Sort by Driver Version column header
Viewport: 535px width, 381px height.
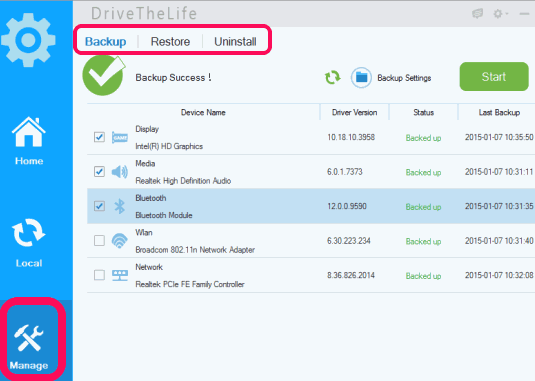coord(354,113)
